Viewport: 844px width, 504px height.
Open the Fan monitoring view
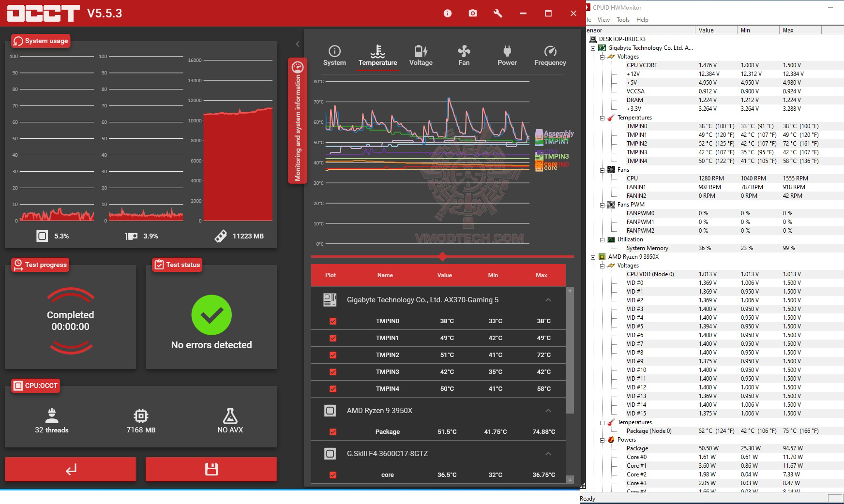tap(464, 56)
